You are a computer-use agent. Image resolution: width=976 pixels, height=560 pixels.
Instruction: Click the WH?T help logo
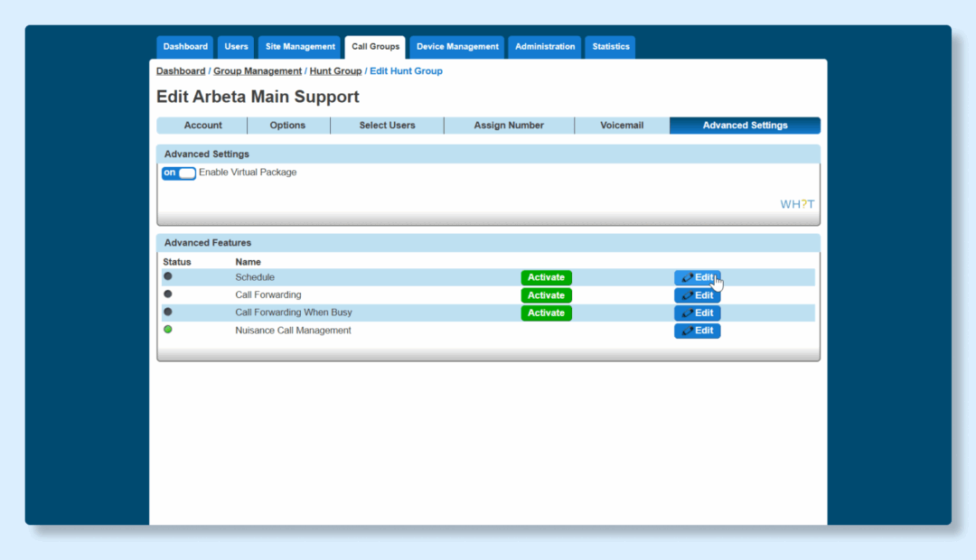click(x=797, y=204)
